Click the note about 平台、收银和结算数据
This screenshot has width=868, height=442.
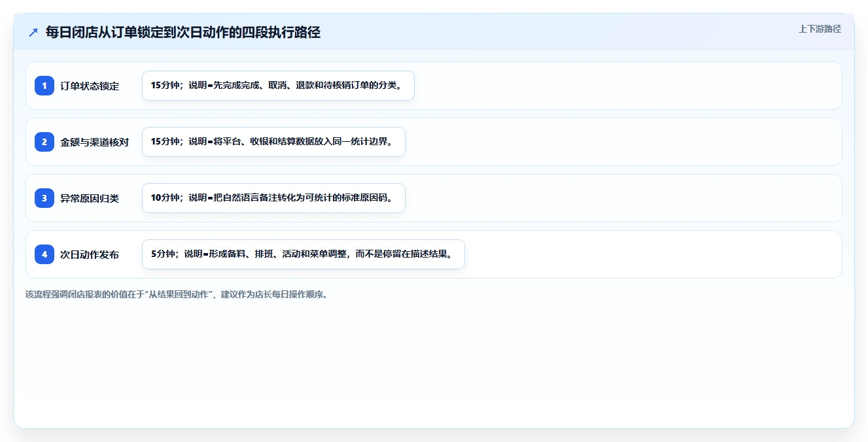coord(273,142)
